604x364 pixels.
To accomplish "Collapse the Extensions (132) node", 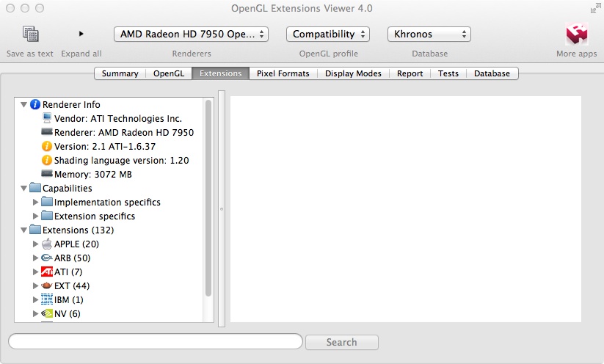I will tap(23, 230).
